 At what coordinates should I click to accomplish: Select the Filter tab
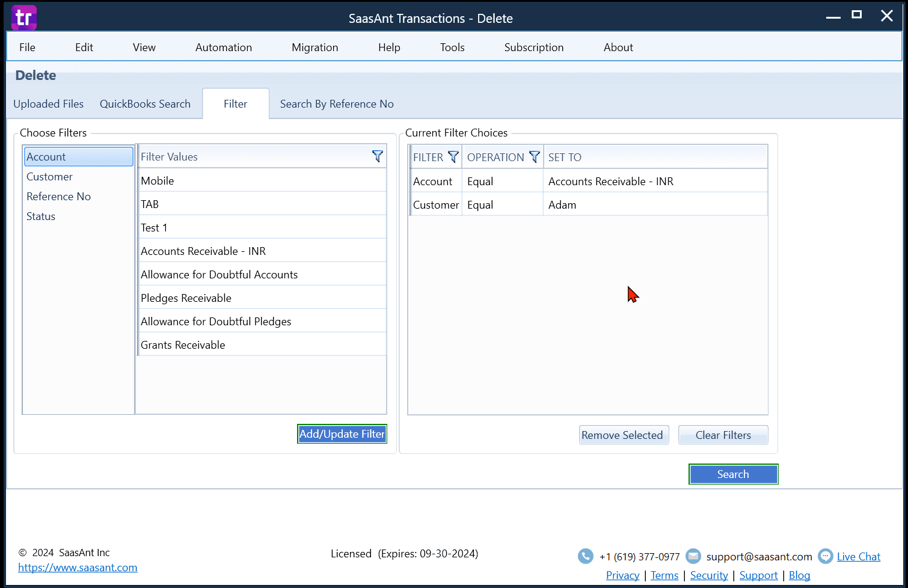click(x=236, y=103)
